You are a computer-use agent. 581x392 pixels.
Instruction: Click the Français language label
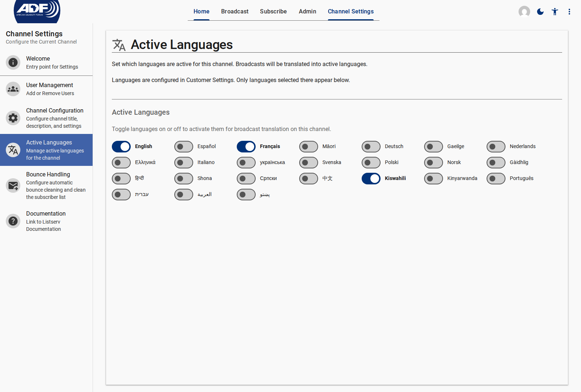pos(270,146)
